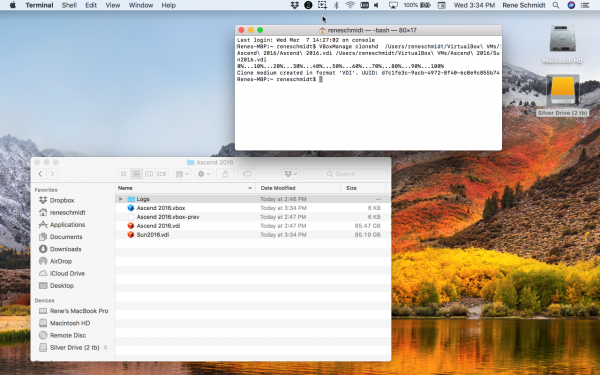Select Remote Disc in Finder sidebar
Viewport: 600px width, 375px height.
coord(68,335)
